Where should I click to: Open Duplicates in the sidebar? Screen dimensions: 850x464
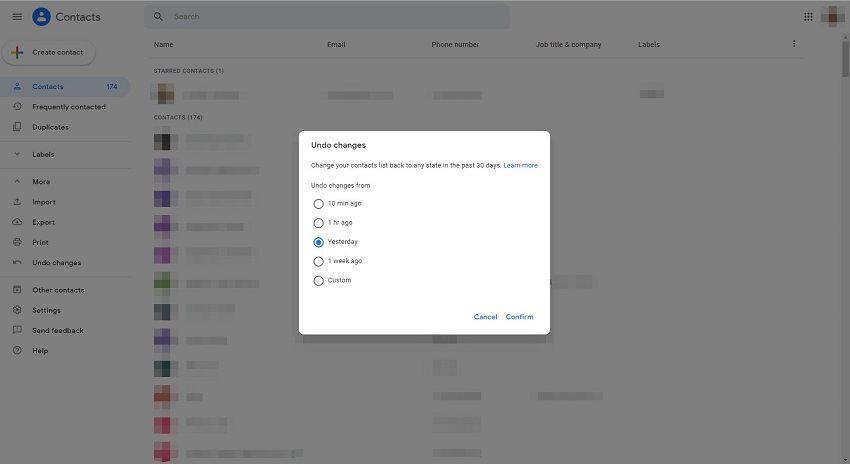pyautogui.click(x=50, y=127)
